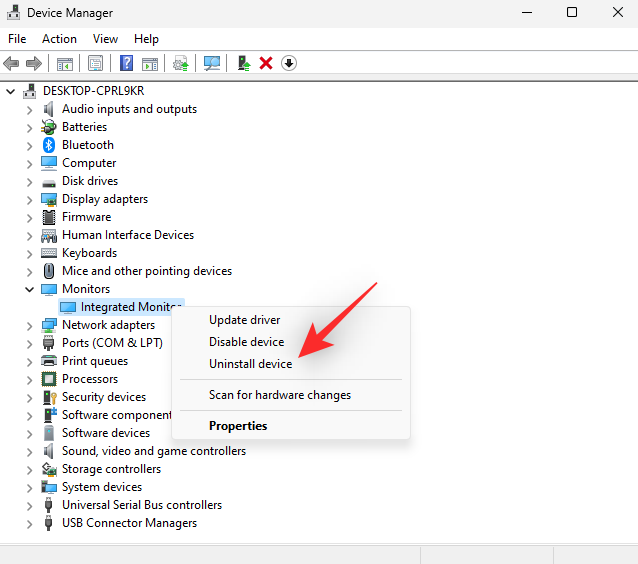Click the Back arrow in toolbar
Image resolution: width=638 pixels, height=564 pixels.
12,63
